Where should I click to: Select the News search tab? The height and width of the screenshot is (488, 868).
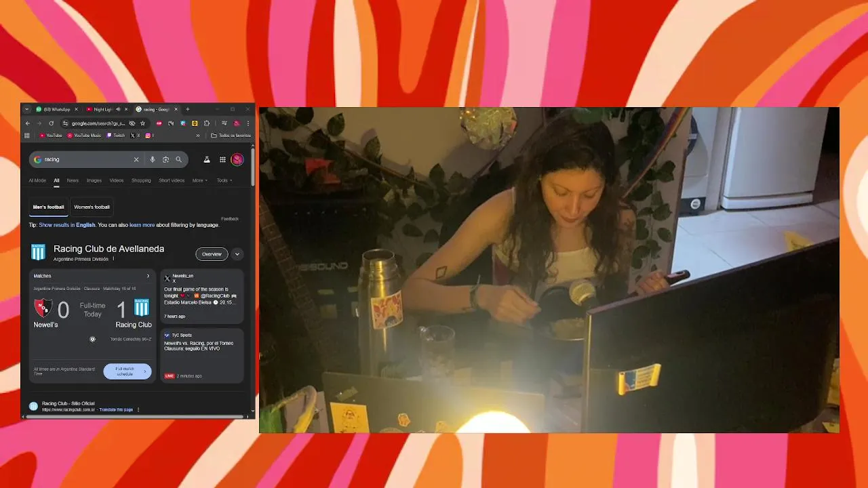pyautogui.click(x=73, y=180)
